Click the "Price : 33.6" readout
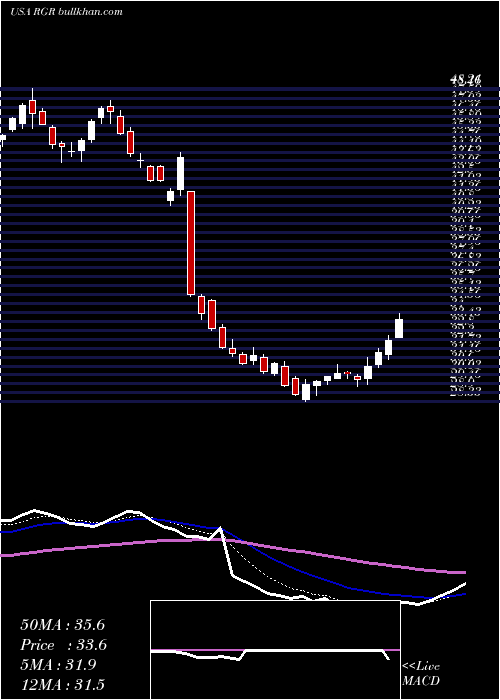This screenshot has width=500, height=700. [x=64, y=645]
